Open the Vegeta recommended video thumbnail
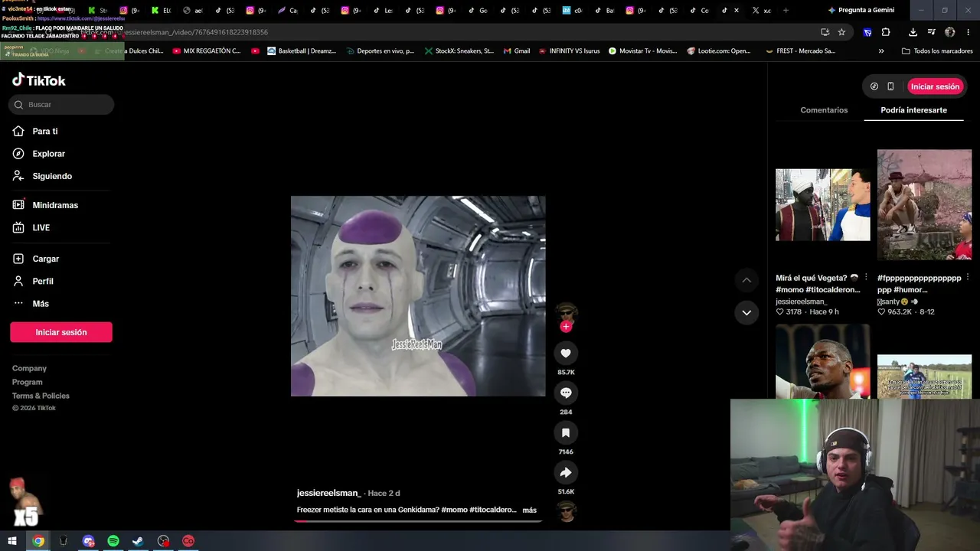The height and width of the screenshot is (551, 980). [x=822, y=205]
